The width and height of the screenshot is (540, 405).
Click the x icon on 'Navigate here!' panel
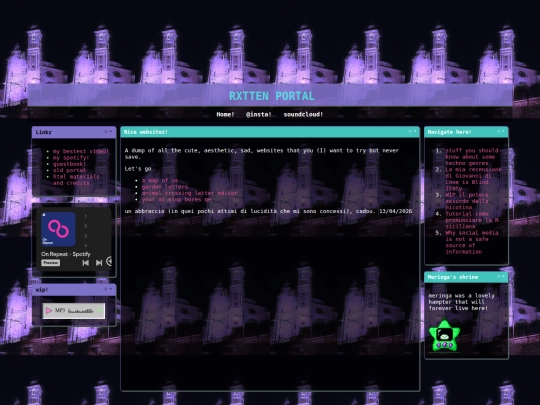503,131
